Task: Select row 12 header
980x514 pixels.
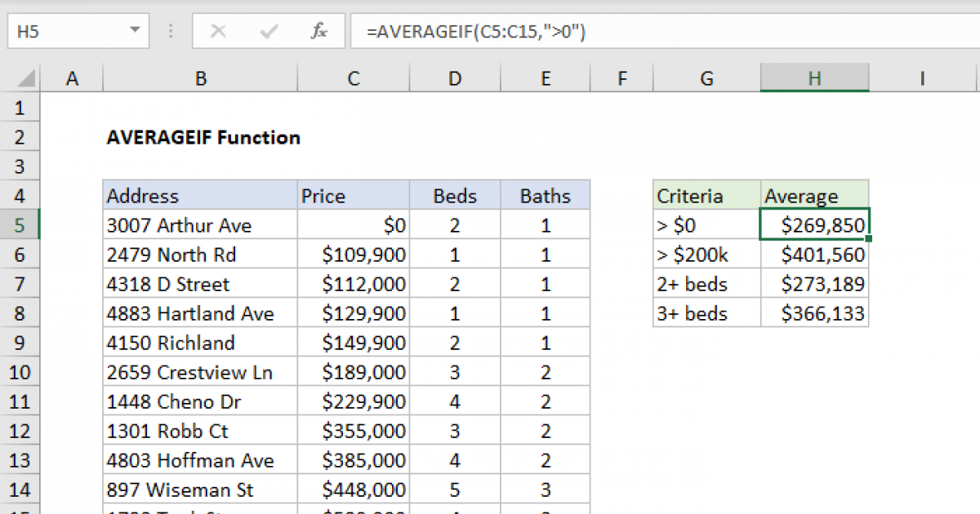Action: coord(20,431)
